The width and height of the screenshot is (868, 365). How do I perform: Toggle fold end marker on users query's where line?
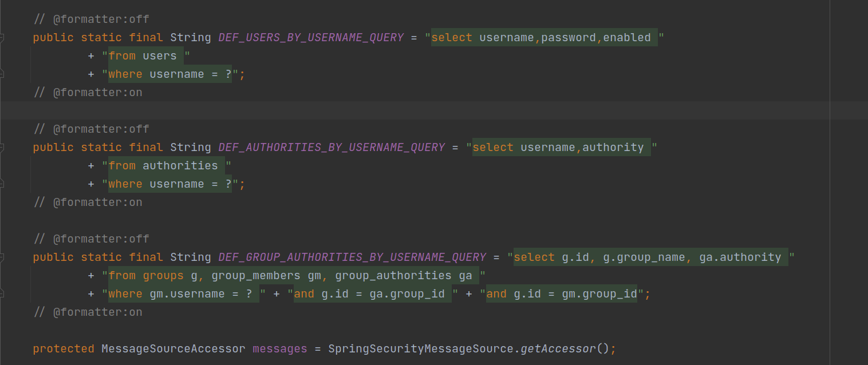click(2, 74)
